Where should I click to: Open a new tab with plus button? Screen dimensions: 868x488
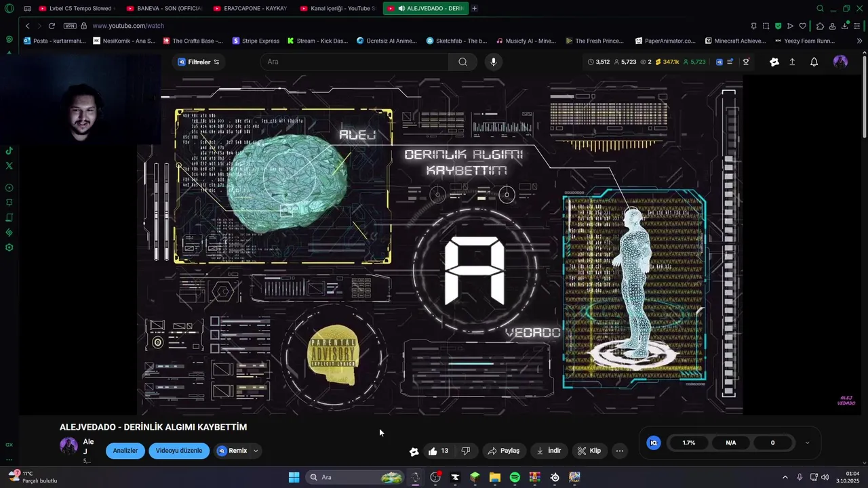474,8
